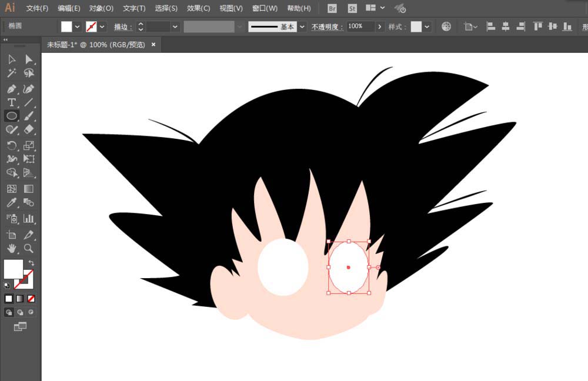Enable Draw Normal mode
The height and width of the screenshot is (381, 588).
tap(9, 312)
